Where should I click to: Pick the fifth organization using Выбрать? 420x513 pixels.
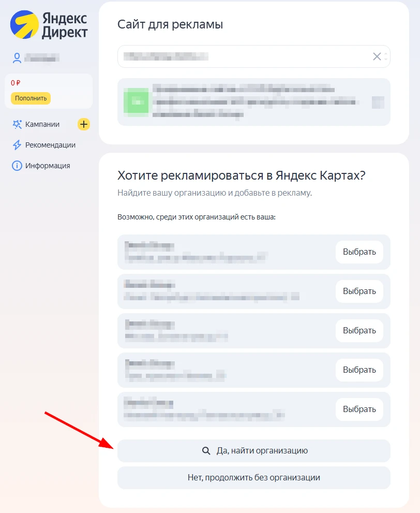pos(359,409)
